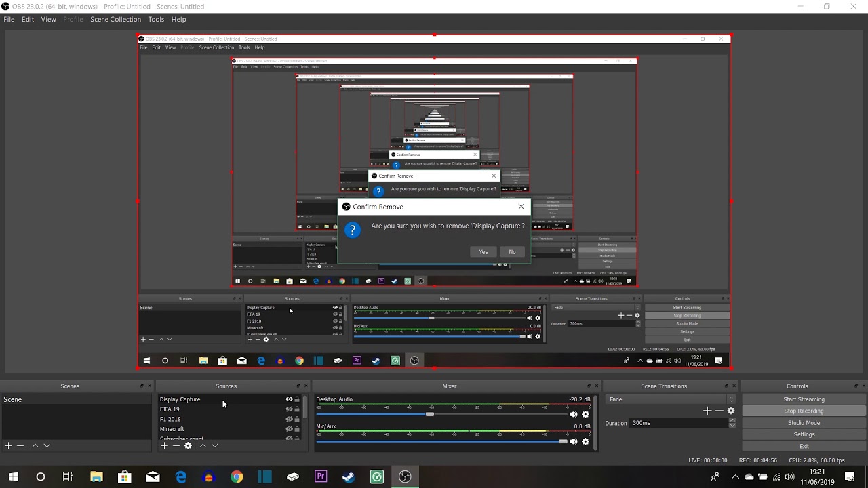Screen dimensions: 868x488
Task: Open Help menu in the main OBS menu bar
Action: pos(179,19)
